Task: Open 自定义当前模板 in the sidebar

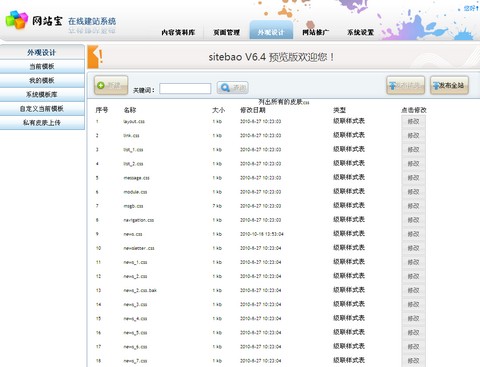Action: click(42, 109)
